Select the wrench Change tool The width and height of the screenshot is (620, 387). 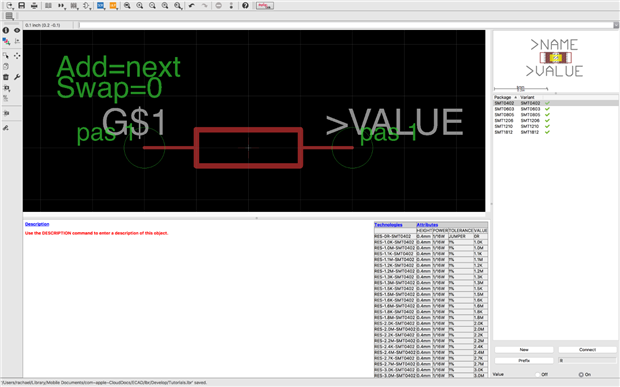(17, 77)
